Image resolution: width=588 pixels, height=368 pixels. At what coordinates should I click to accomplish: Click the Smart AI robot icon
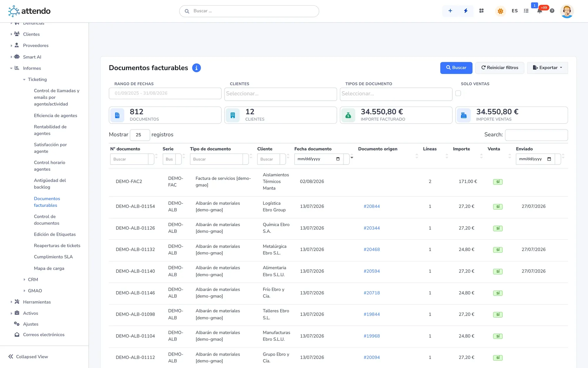[17, 57]
